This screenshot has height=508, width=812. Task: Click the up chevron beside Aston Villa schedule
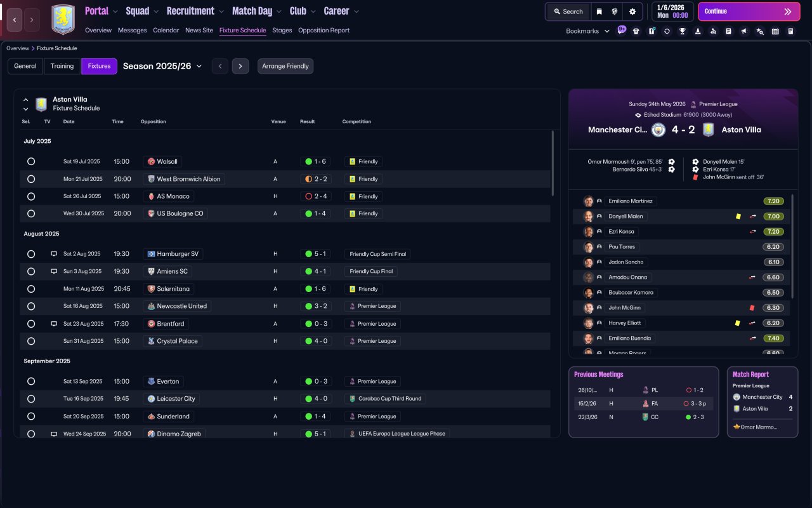[26, 100]
